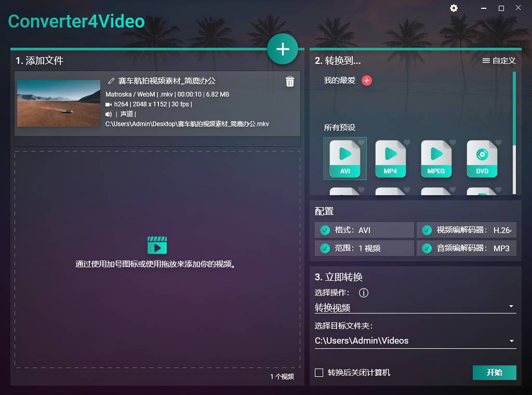Select the MPEG preset
532x395 pixels.
(x=436, y=158)
